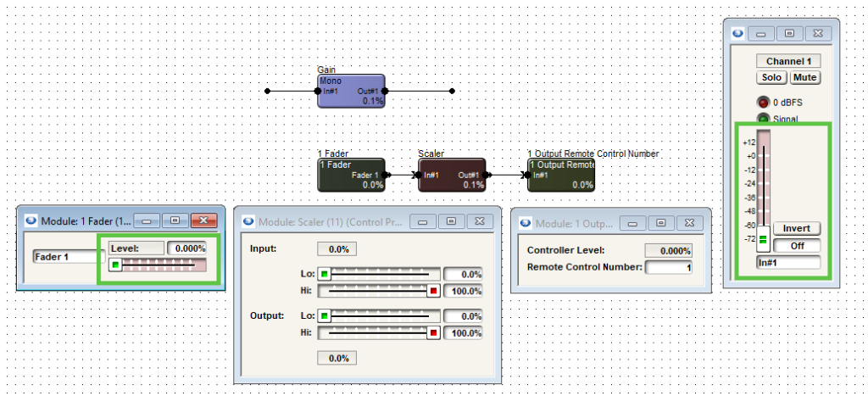Click the Scaler Output Lo slider handle
The height and width of the screenshot is (396, 868).
coord(325,316)
